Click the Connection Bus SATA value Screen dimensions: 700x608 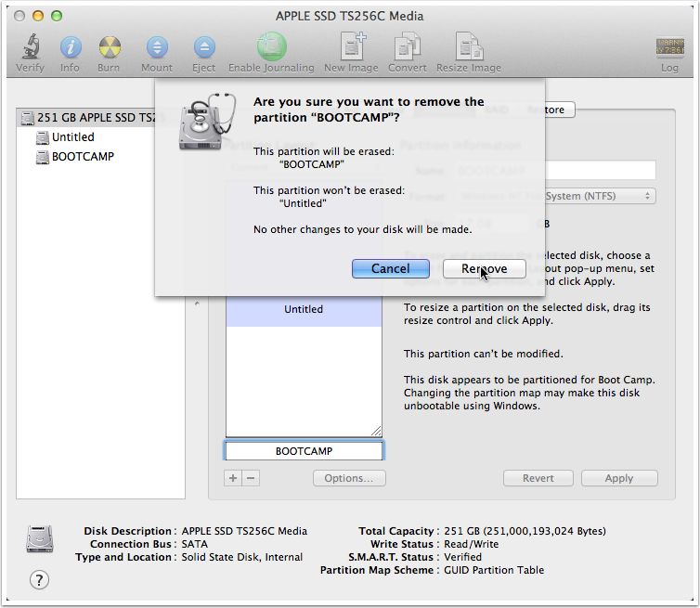tap(195, 544)
